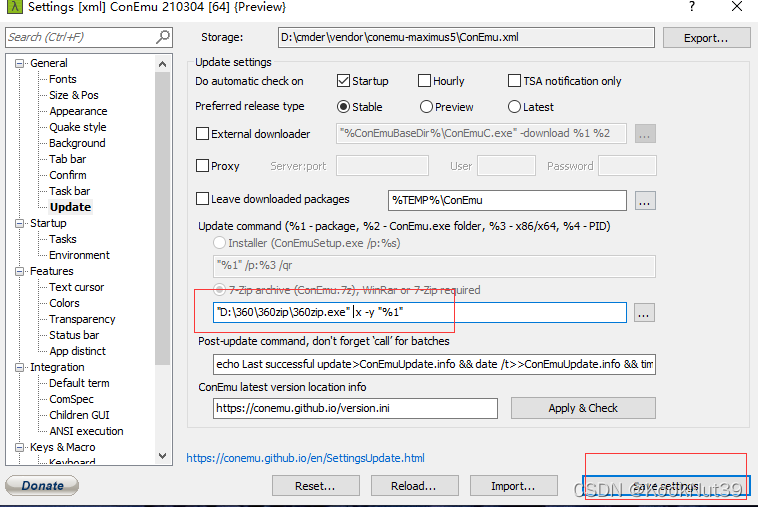The height and width of the screenshot is (507, 758).
Task: Open the Transparency settings page
Action: [x=82, y=319]
